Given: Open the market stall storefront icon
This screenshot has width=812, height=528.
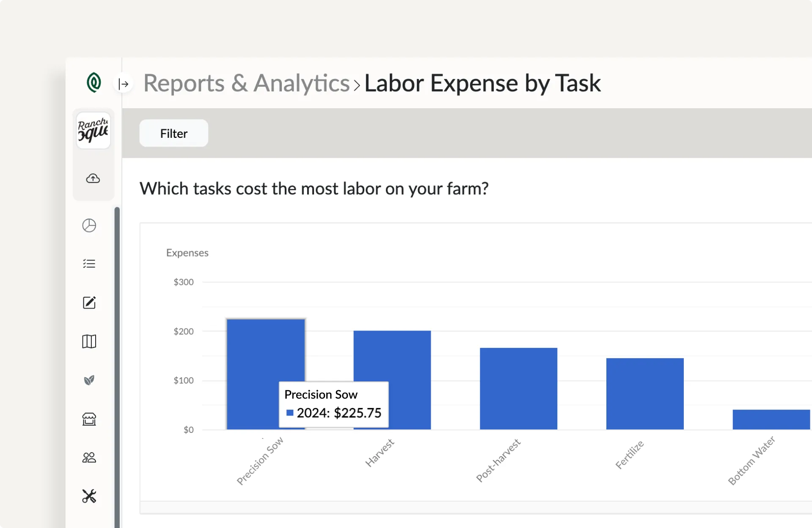Looking at the screenshot, I should tap(89, 419).
